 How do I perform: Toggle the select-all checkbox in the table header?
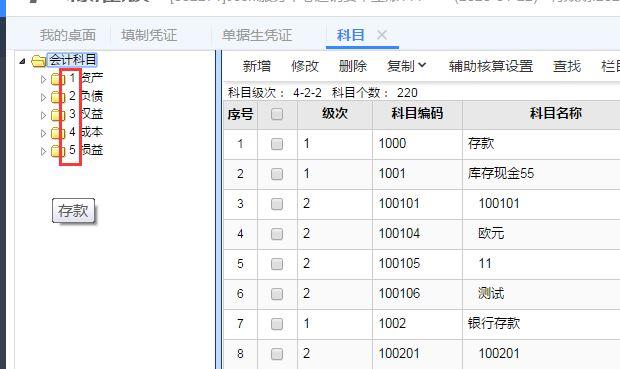pos(277,114)
